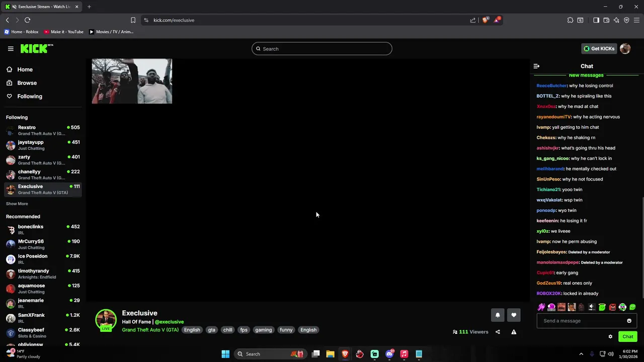Open zarty channel in Following list
Screen dimensions: 644x362
point(43,160)
